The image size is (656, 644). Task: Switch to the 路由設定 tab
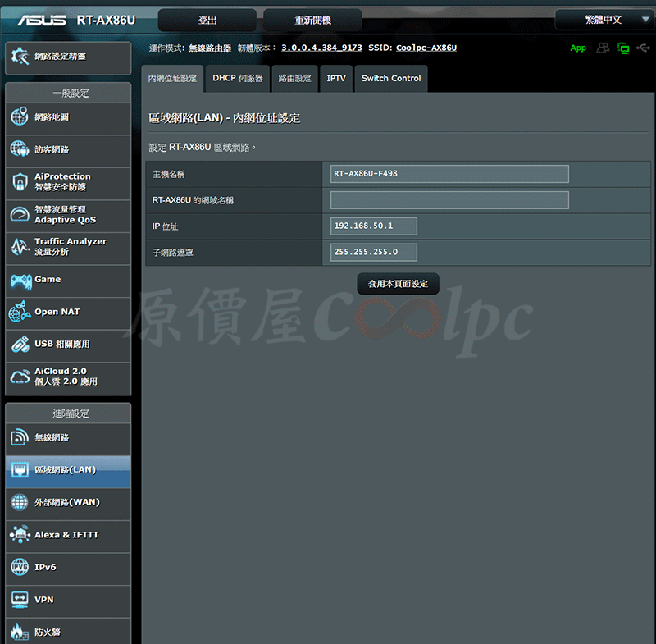tap(295, 78)
